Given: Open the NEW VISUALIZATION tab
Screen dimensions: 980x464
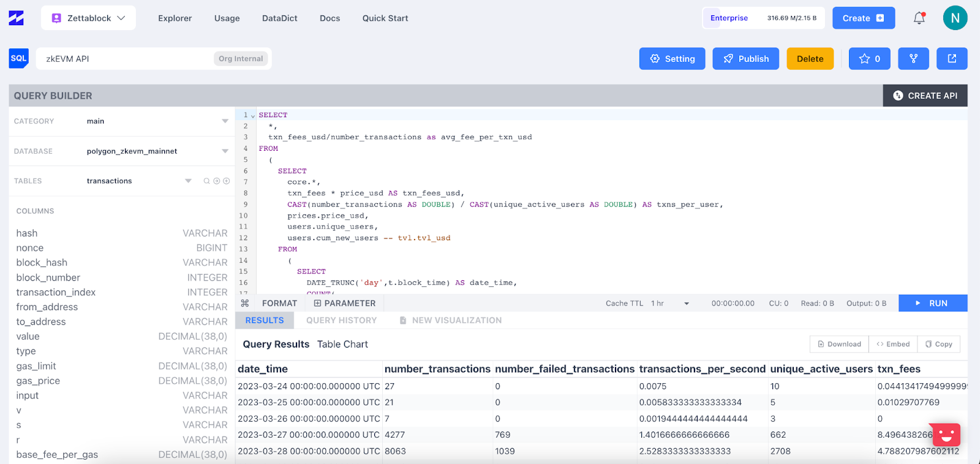Looking at the screenshot, I should click(x=450, y=321).
